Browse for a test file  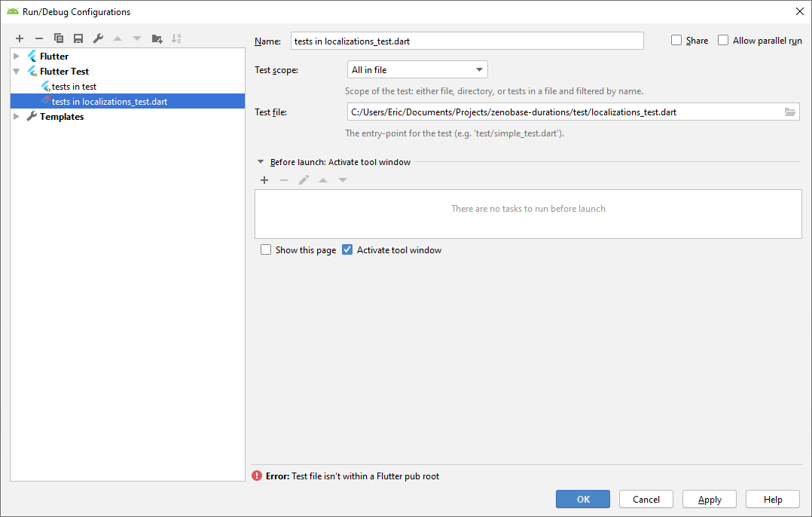[x=789, y=112]
